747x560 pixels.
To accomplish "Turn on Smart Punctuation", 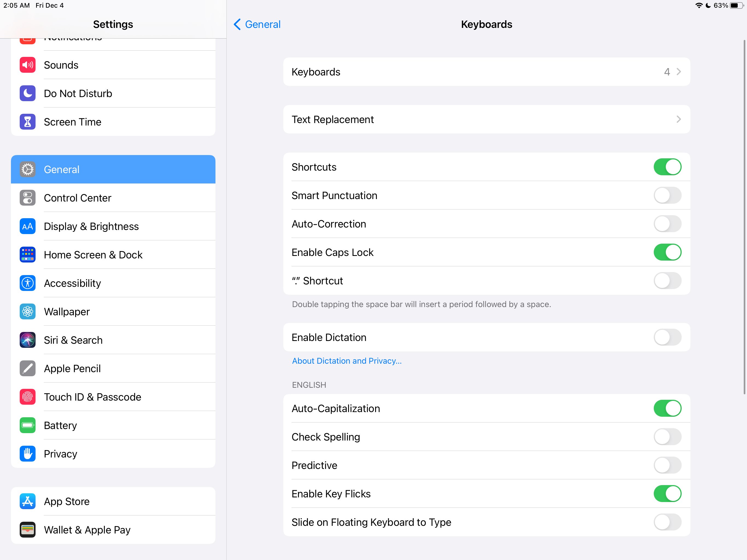I will 667,196.
